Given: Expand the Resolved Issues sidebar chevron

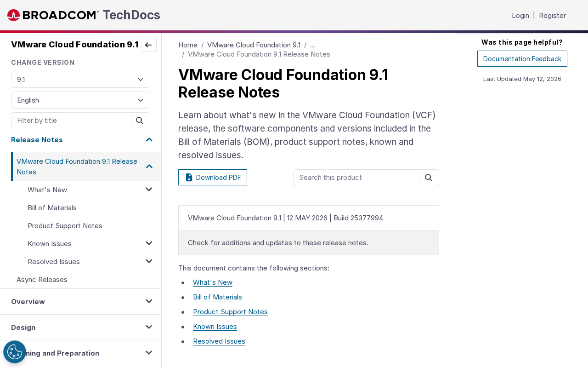Looking at the screenshot, I should [149, 261].
